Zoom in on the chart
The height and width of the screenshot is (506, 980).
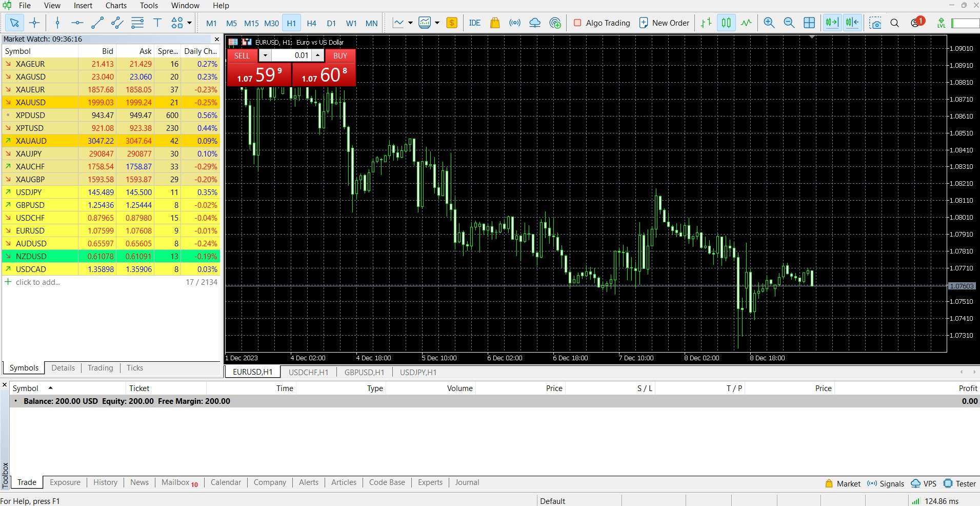[769, 23]
